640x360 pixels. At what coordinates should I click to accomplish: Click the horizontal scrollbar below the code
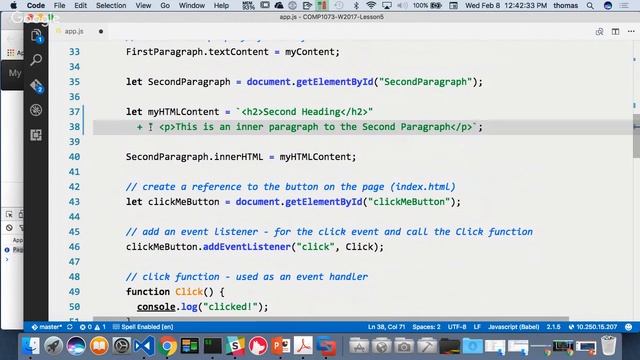(331, 318)
